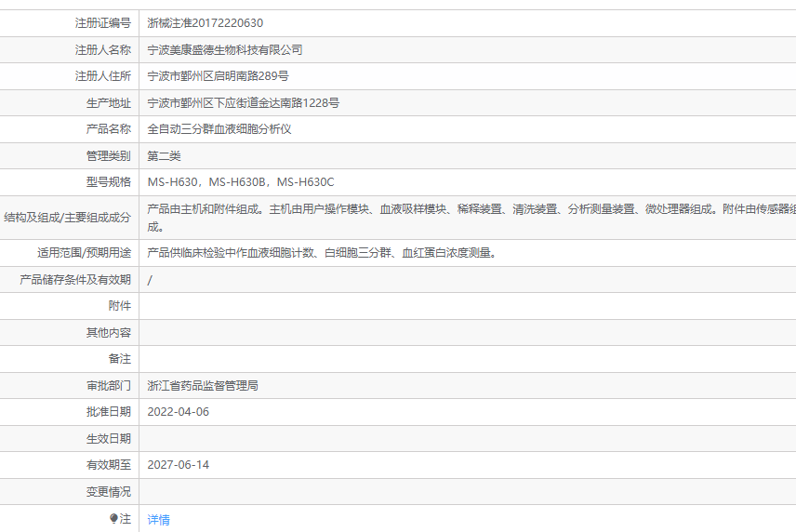
Task: Click the 产品名称 label
Action: [109, 129]
